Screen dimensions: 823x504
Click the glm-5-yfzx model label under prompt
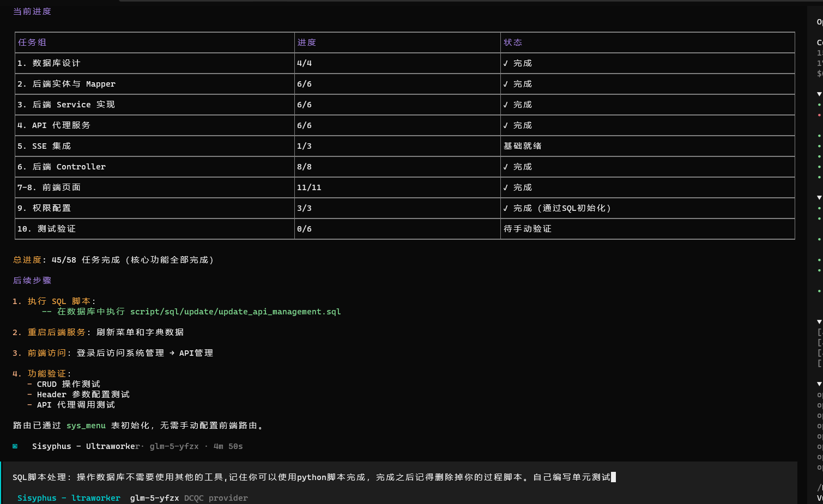pos(154,498)
